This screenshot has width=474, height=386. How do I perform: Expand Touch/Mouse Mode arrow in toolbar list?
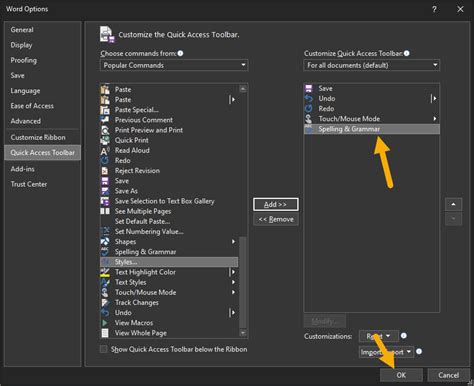coord(435,119)
